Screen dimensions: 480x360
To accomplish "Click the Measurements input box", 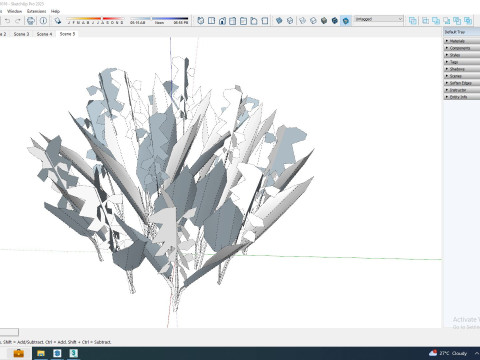I will coord(9,332).
